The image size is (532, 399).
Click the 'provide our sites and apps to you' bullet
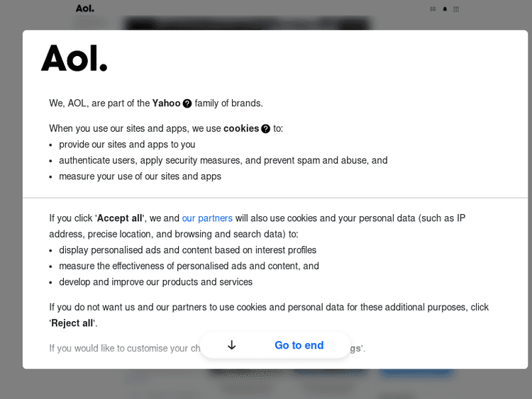coord(127,145)
